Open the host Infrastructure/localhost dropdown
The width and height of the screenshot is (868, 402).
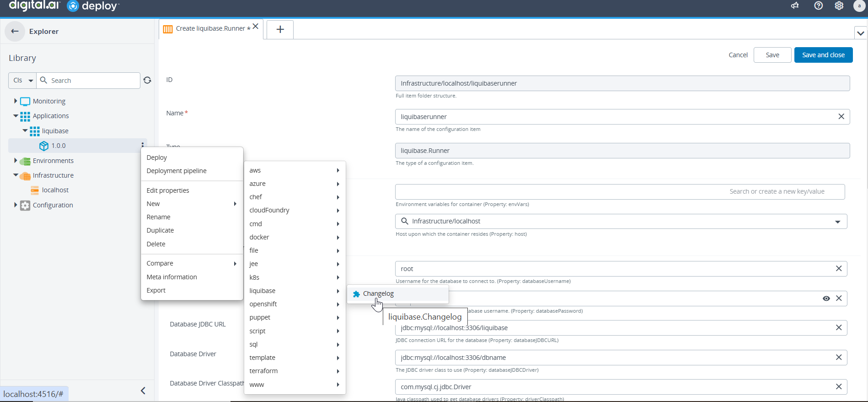[837, 222]
